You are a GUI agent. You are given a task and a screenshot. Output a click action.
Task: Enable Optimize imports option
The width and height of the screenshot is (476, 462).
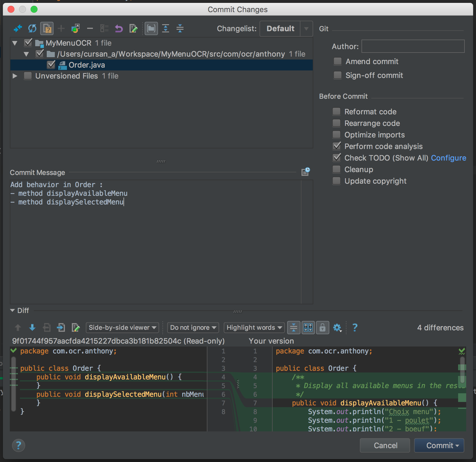coord(336,135)
